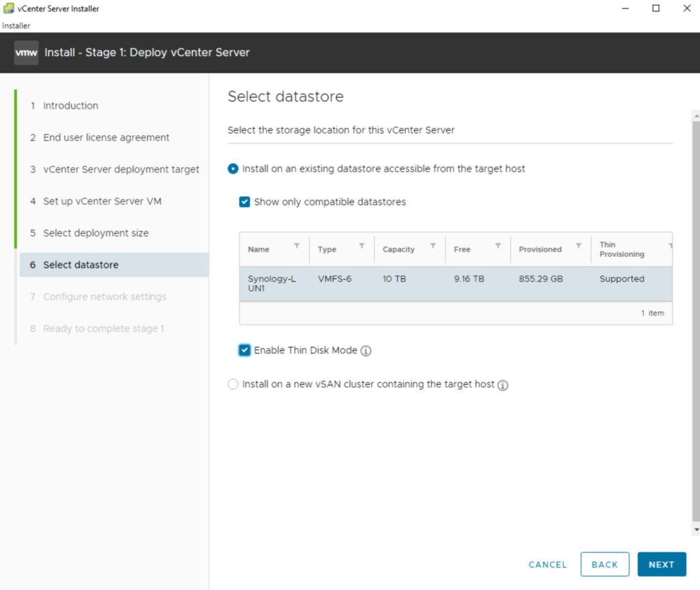Click the scrollbar down arrow
The height and width of the screenshot is (590, 700).
tap(696, 529)
